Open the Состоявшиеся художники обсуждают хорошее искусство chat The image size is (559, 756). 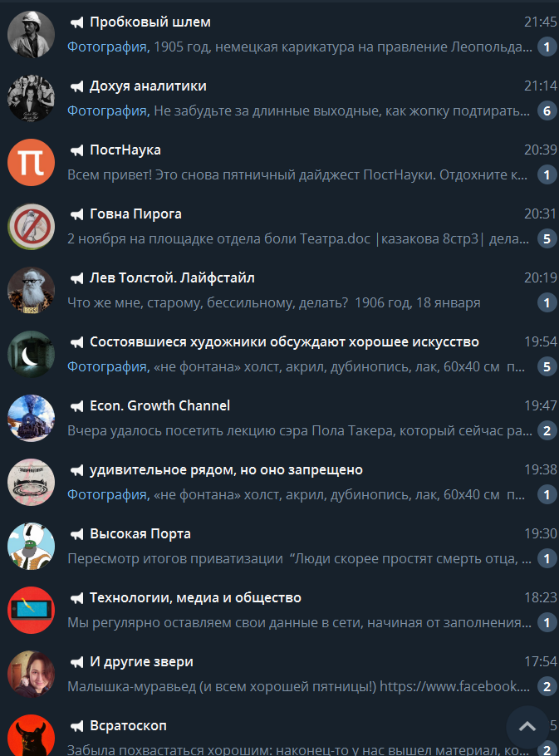click(x=279, y=355)
